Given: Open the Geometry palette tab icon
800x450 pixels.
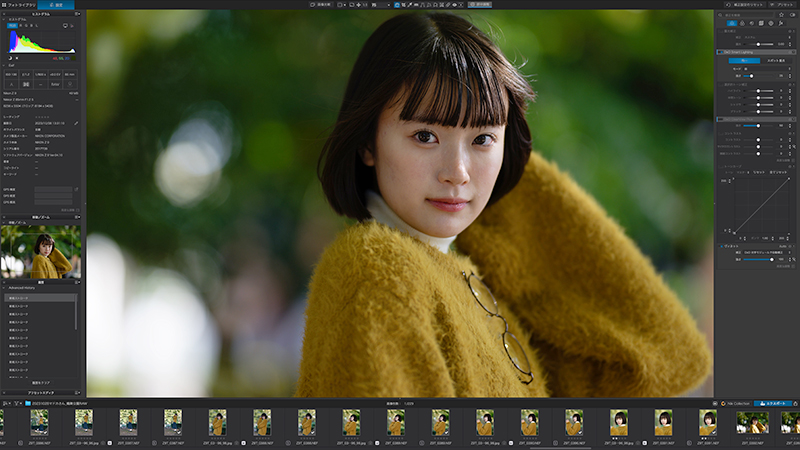Looking at the screenshot, I should [761, 23].
